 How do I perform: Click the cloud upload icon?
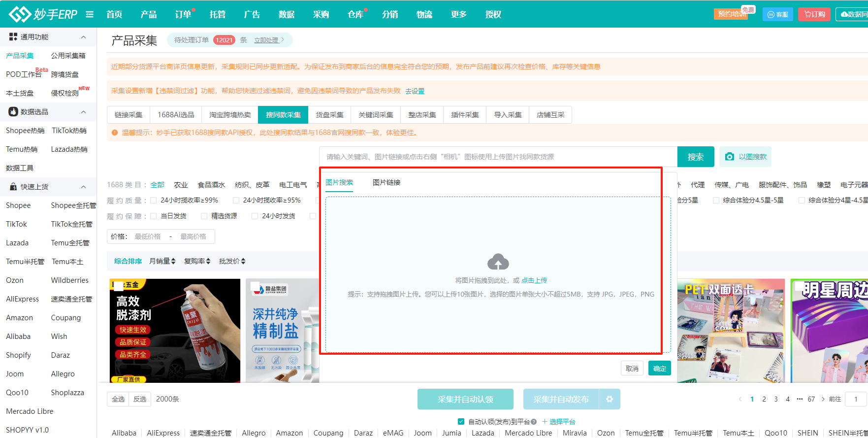(x=498, y=262)
